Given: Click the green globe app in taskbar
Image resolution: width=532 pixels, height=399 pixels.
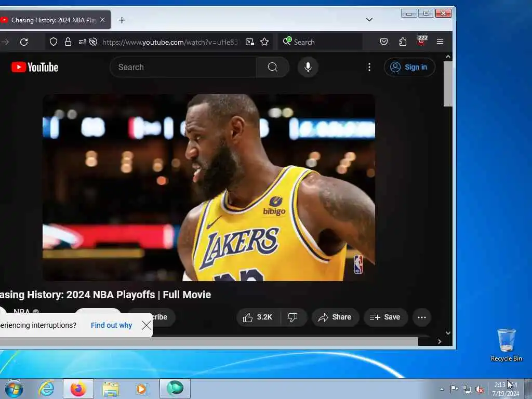Looking at the screenshot, I should pos(175,389).
